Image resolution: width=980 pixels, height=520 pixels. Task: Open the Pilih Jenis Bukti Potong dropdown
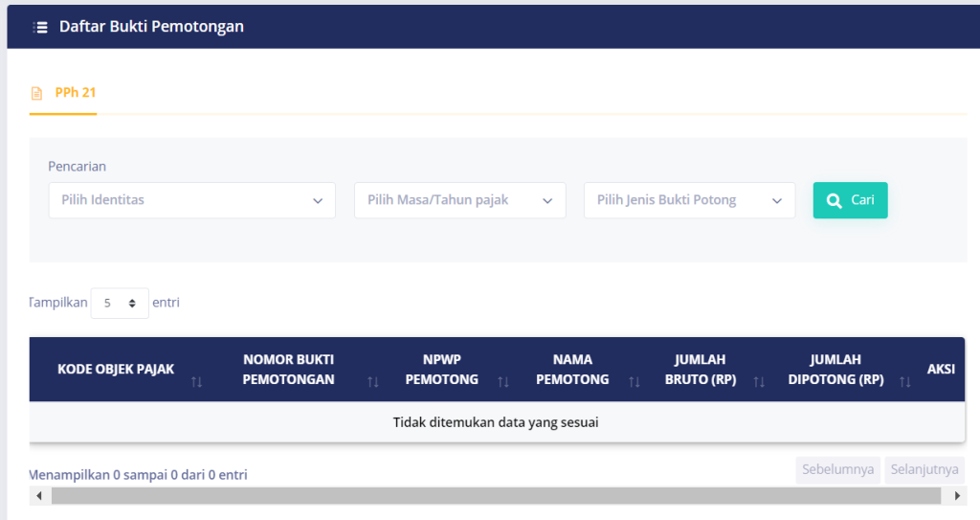689,200
